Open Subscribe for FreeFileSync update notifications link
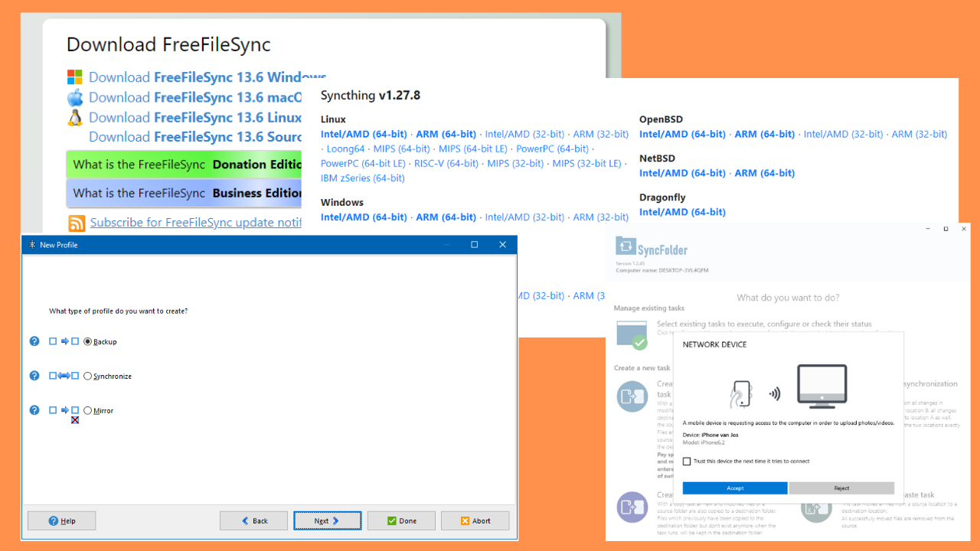 click(x=196, y=223)
